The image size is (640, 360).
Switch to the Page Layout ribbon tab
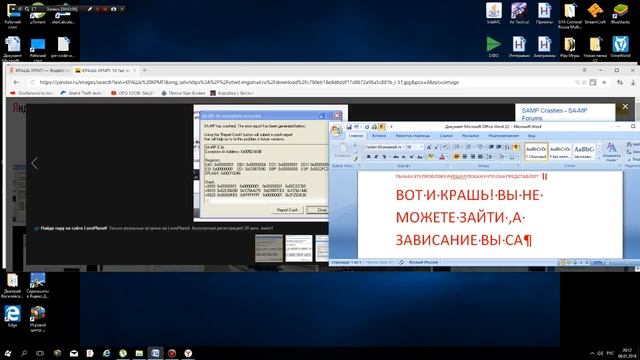click(x=412, y=136)
